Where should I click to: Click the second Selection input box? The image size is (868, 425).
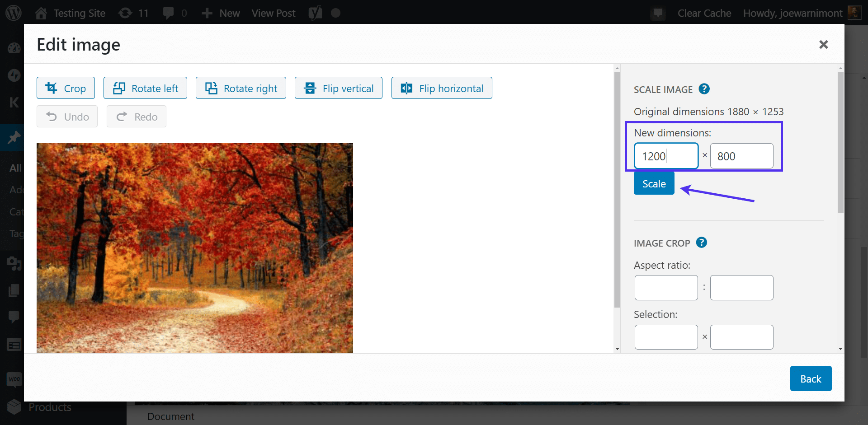pos(741,337)
